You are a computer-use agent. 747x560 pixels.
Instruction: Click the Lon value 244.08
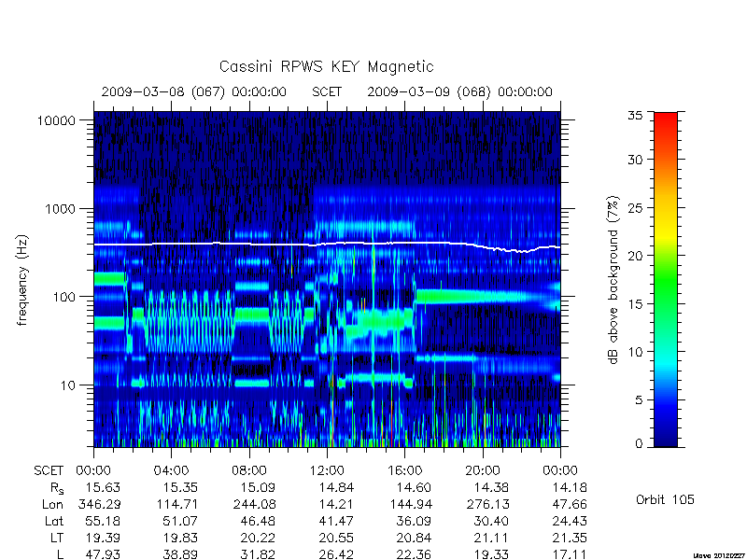(254, 504)
